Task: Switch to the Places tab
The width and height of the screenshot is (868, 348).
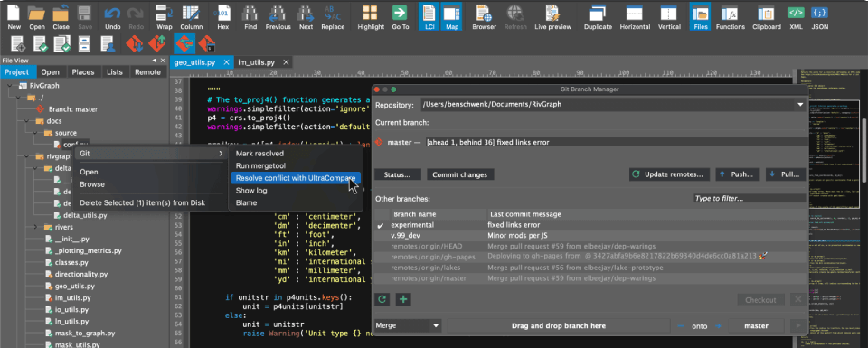Action: point(82,72)
